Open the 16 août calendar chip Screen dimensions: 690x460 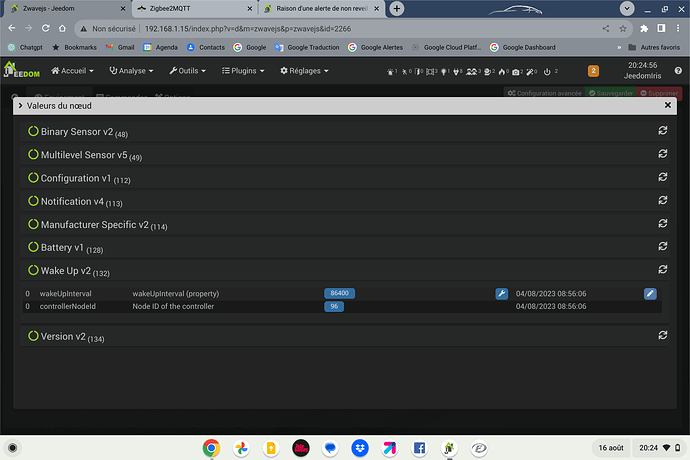pos(611,448)
